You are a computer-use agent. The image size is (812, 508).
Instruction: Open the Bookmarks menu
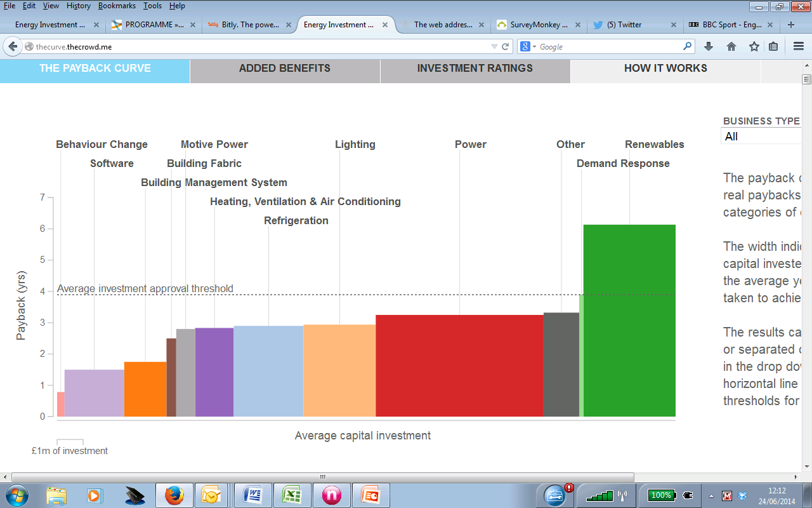click(117, 6)
